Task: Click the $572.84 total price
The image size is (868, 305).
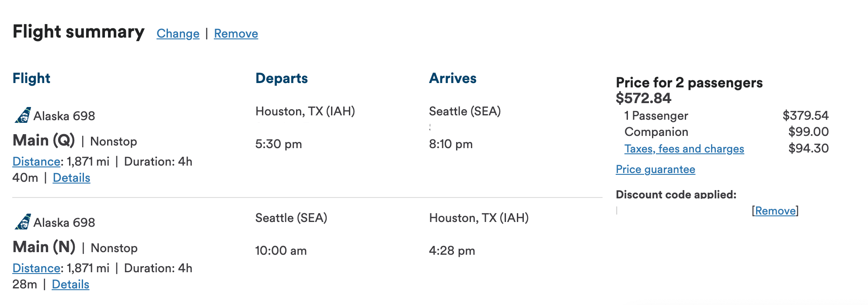Action: pos(643,98)
